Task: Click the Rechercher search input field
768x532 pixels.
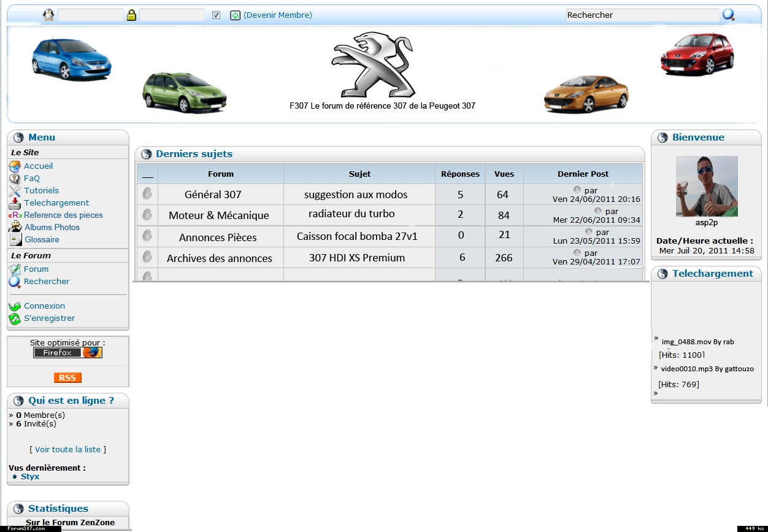Action: tap(641, 15)
